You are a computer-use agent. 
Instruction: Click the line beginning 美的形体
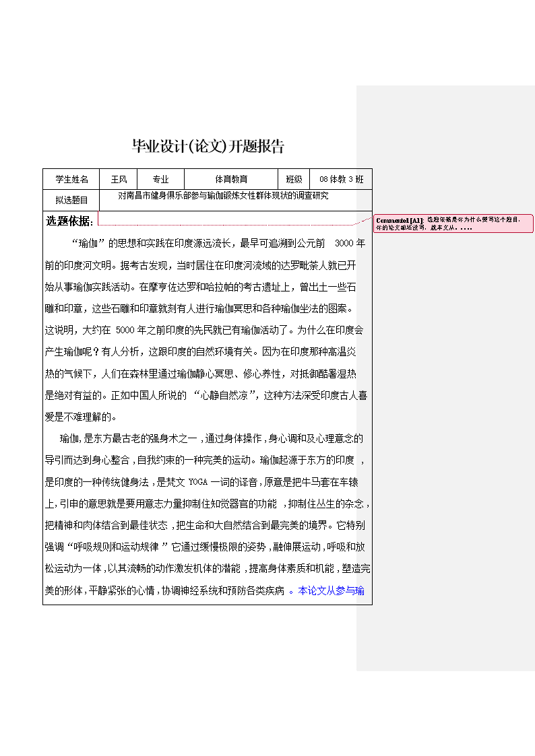tap(205, 590)
